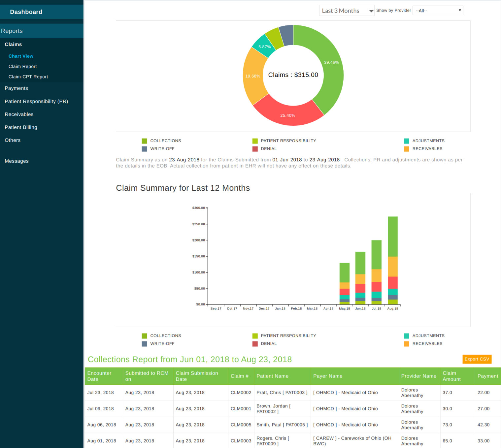Open the Dashboard from the sidebar header
This screenshot has height=448, width=501.
[x=26, y=12]
